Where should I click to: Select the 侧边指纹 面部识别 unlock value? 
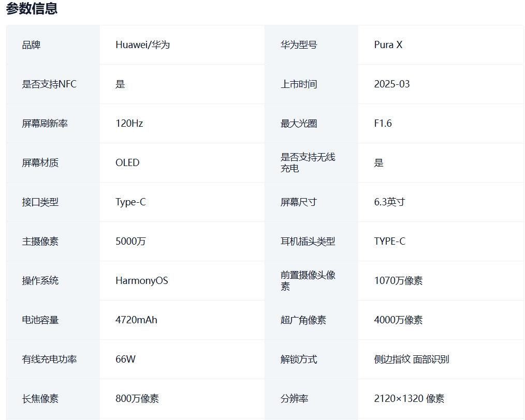click(412, 359)
